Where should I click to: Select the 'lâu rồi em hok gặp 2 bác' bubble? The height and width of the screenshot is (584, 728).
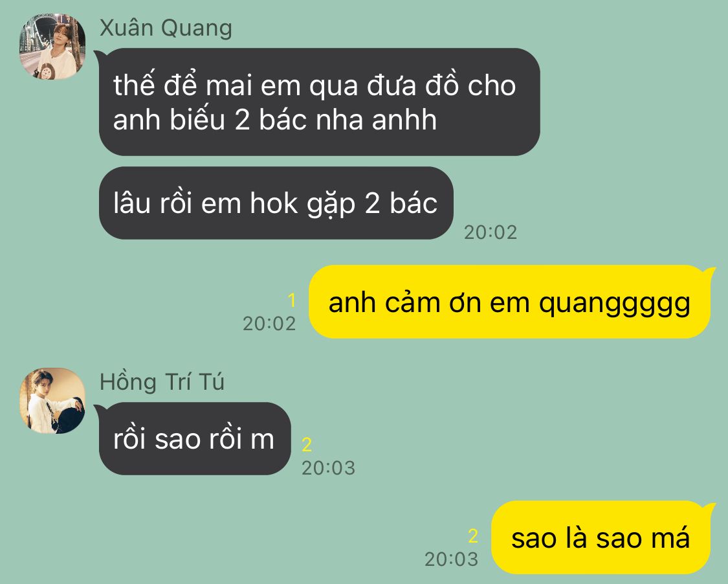(x=276, y=203)
